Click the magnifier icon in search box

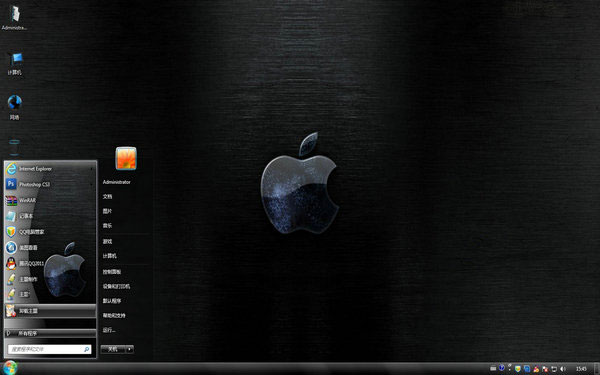click(86, 349)
